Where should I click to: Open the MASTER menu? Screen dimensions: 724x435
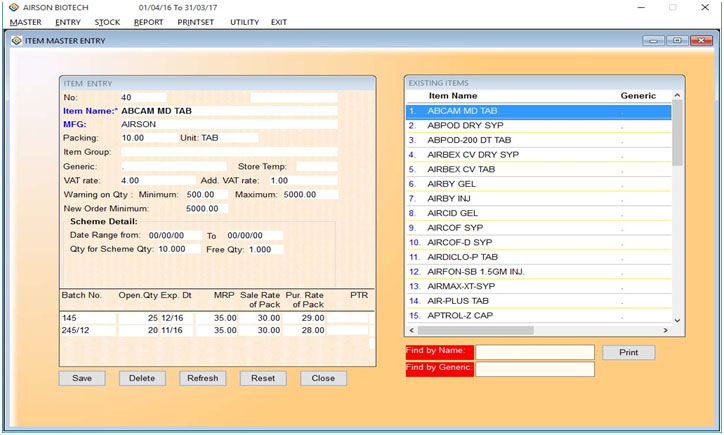coord(25,22)
